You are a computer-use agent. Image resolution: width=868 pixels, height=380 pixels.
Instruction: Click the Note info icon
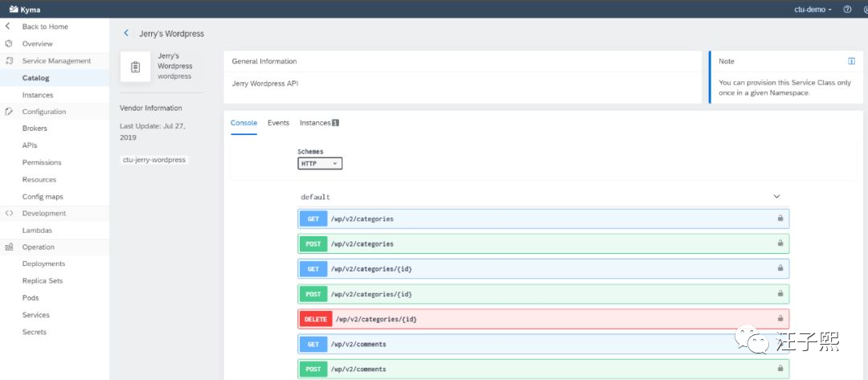tap(851, 61)
